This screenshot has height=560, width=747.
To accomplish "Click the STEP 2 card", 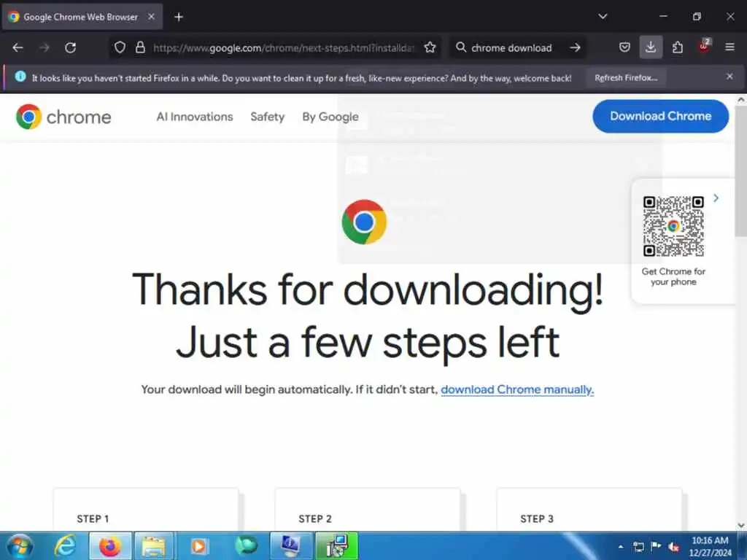I will 368,510.
